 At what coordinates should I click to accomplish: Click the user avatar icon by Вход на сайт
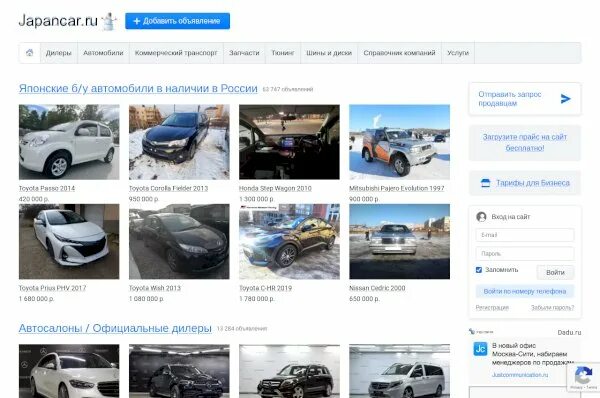click(x=481, y=217)
